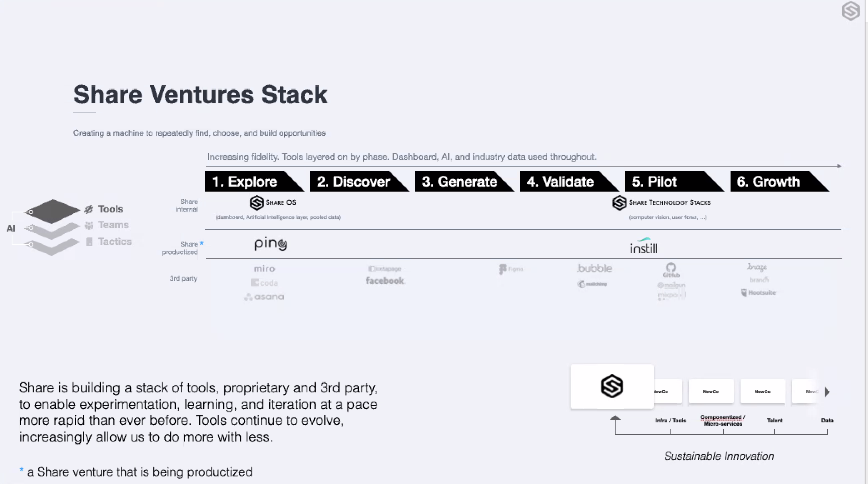This screenshot has width=868, height=484.
Task: Open the 6. Growth phase tab
Action: point(780,181)
